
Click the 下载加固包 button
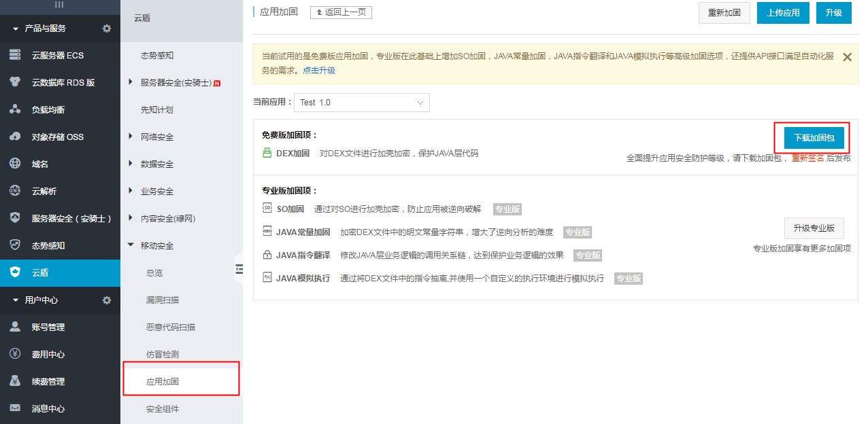(814, 138)
